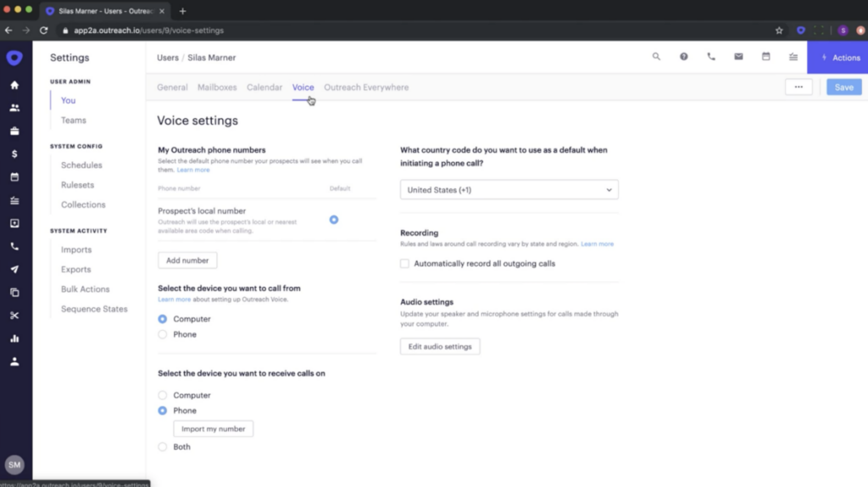Viewport: 868px width, 487px height.
Task: Click the top bar task list icon
Action: (793, 57)
